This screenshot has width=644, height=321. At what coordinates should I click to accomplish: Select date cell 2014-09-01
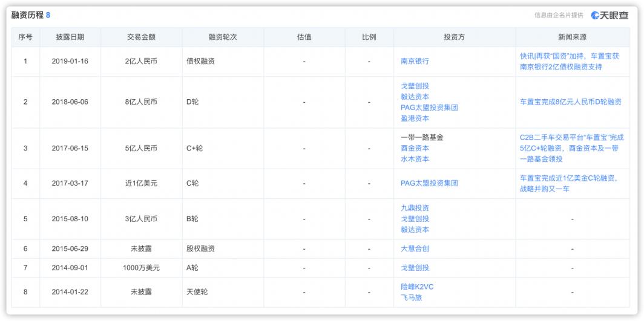click(x=70, y=268)
